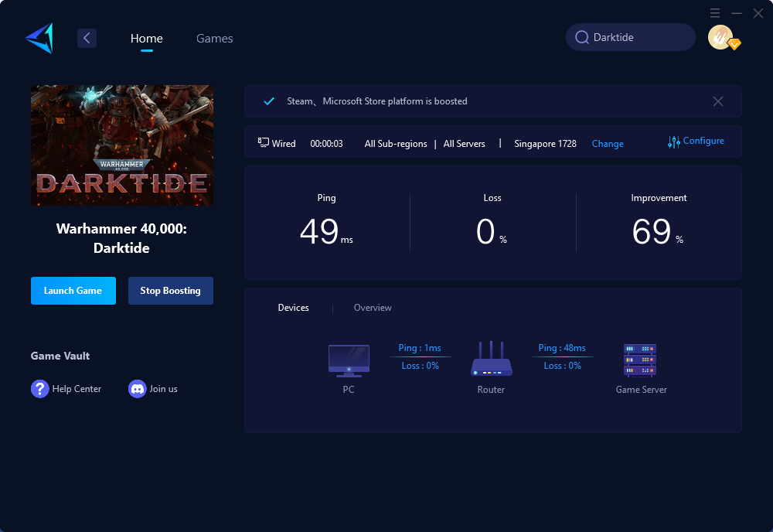Viewport: 773px width, 532px height.
Task: Click Change next to Singapore 1728
Action: click(x=608, y=144)
